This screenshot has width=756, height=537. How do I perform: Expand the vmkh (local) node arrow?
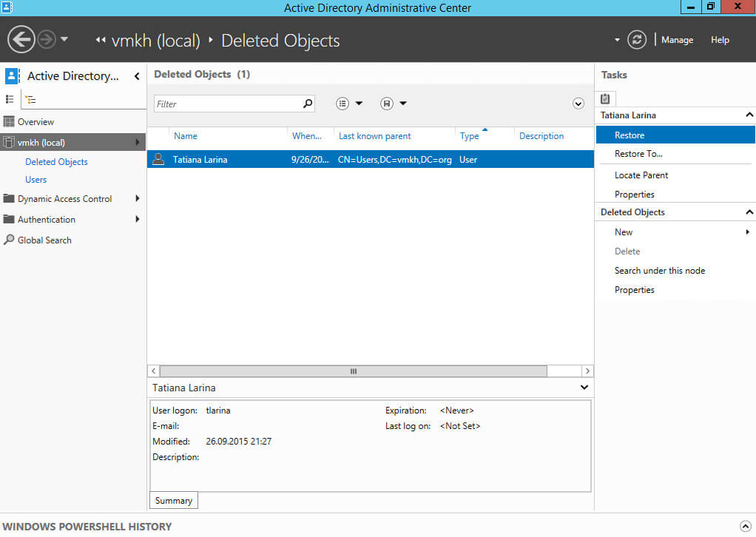(x=138, y=142)
